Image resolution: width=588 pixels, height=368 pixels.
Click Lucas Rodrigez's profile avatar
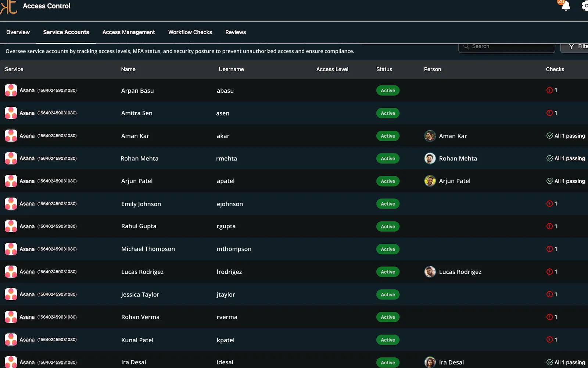click(x=430, y=272)
